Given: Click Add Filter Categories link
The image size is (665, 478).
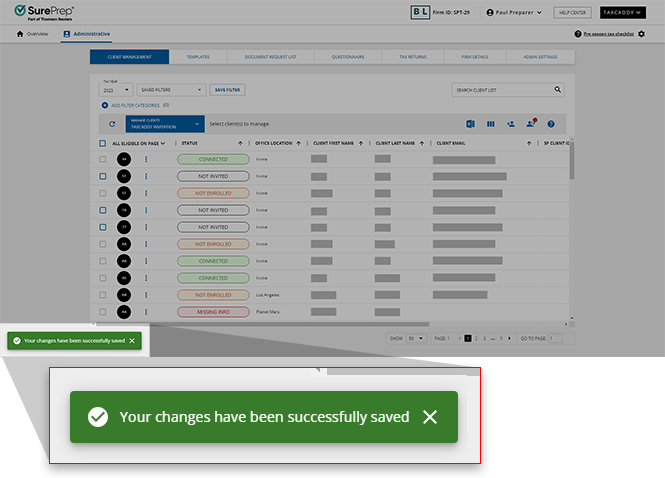Looking at the screenshot, I should click(135, 105).
